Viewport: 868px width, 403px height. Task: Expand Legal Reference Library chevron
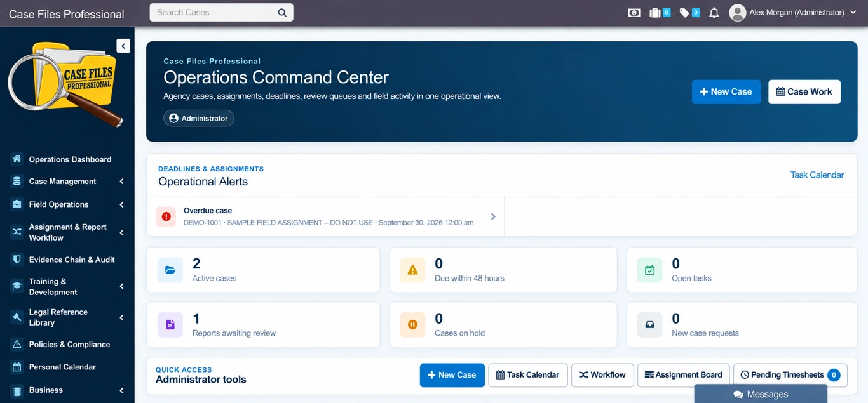tap(121, 317)
